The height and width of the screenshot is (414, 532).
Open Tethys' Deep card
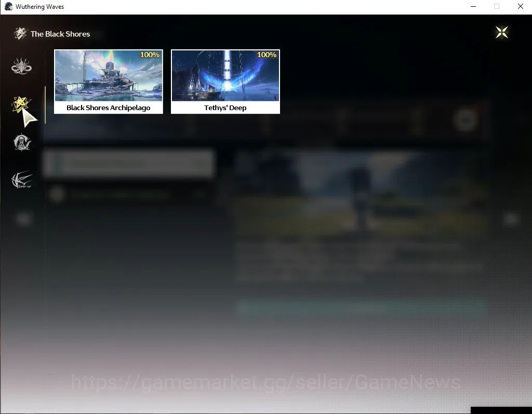[225, 82]
